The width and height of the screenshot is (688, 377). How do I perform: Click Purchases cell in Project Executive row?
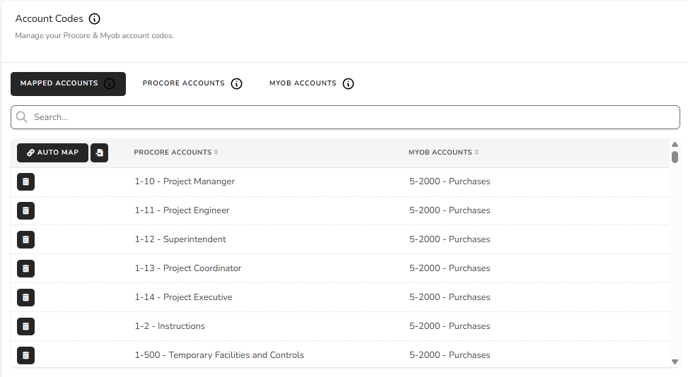[450, 297]
